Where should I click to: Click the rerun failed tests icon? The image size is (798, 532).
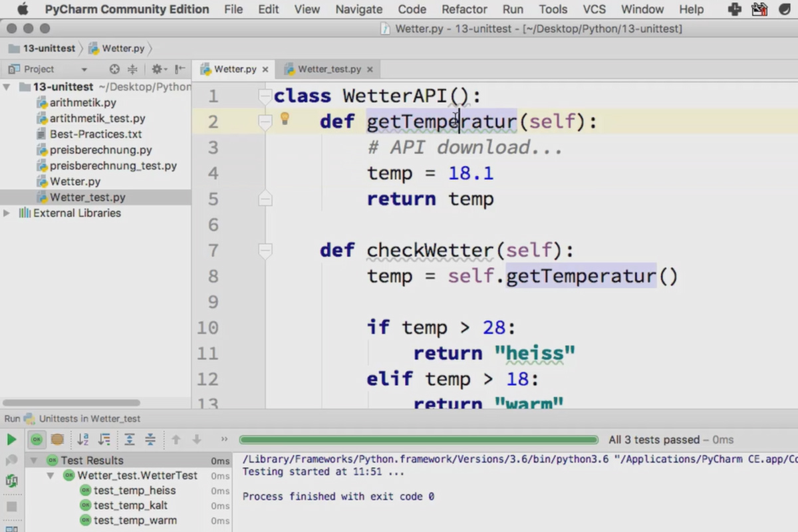click(11, 460)
